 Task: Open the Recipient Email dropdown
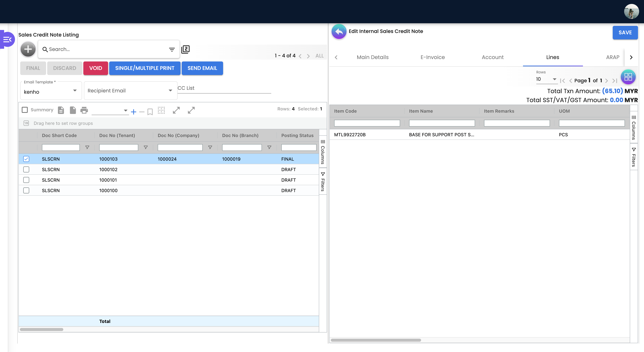[131, 91]
